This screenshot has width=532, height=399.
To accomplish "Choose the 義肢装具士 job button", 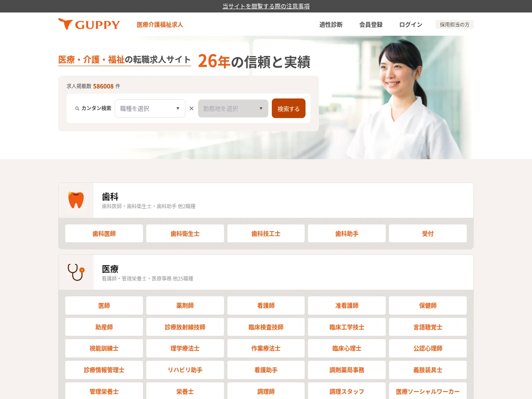I will click(428, 370).
